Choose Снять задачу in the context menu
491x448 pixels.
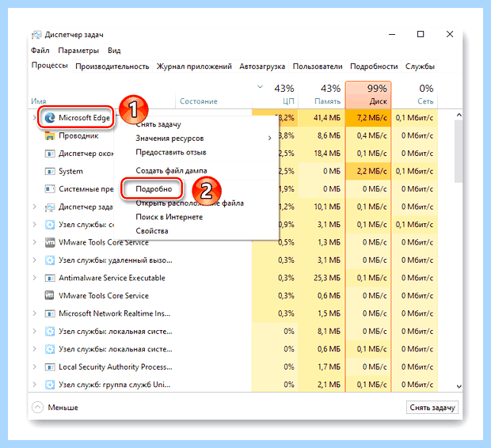[x=158, y=124]
